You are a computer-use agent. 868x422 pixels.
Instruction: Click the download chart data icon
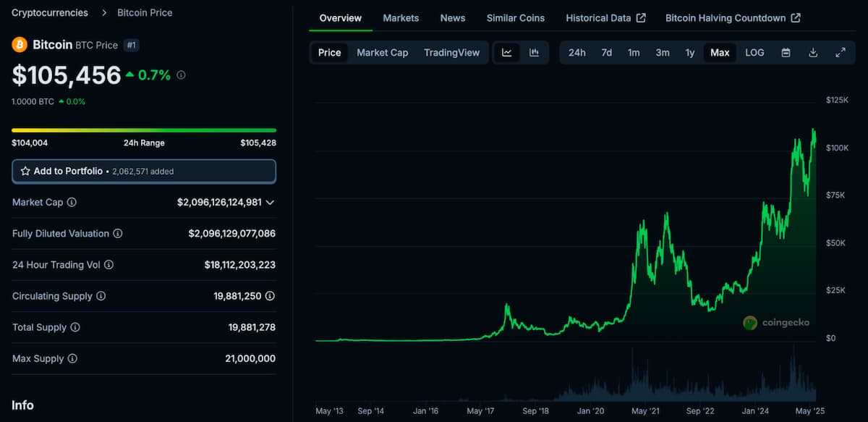pyautogui.click(x=813, y=53)
